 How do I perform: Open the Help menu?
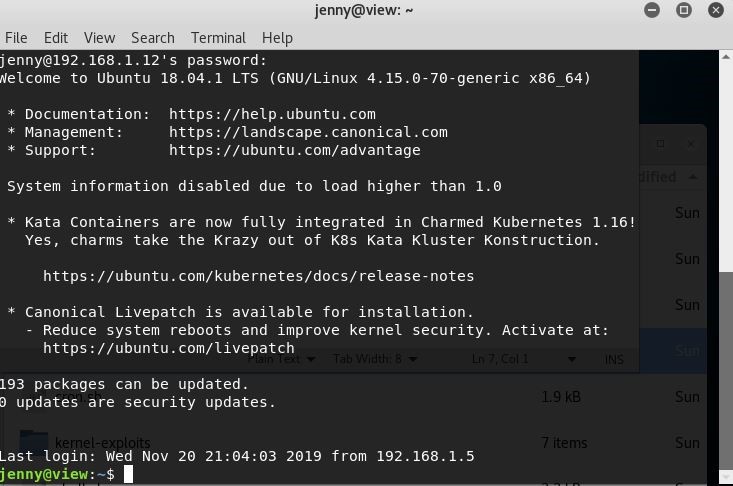coord(277,38)
